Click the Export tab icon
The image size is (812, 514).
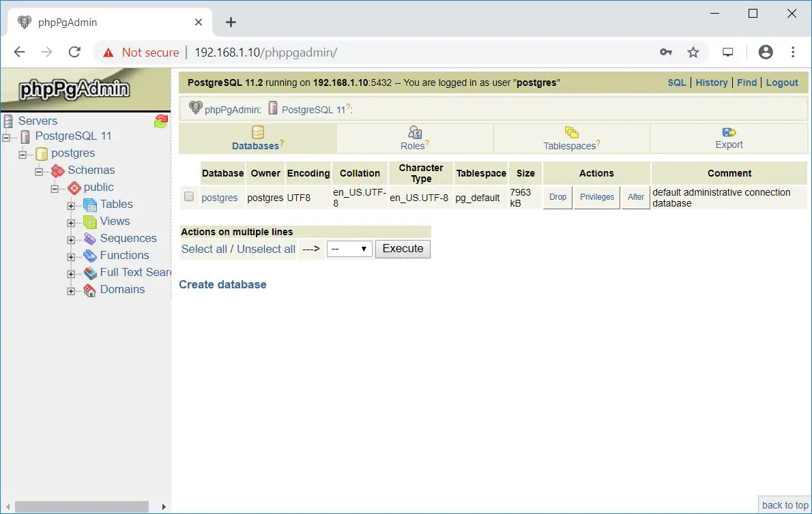tap(729, 132)
